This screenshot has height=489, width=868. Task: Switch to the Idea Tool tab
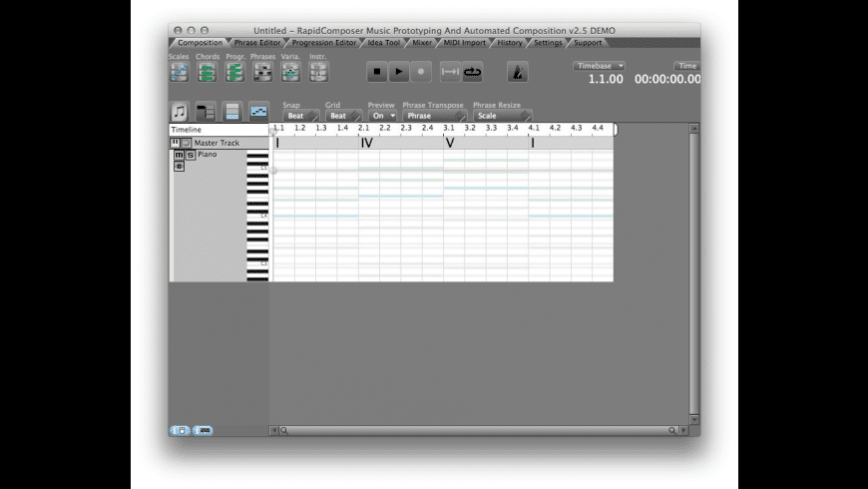click(384, 43)
